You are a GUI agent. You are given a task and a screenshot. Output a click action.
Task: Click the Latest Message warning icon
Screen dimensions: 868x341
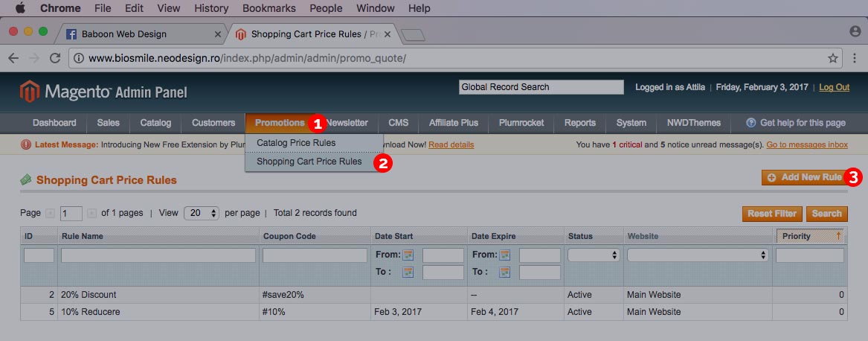coord(26,144)
